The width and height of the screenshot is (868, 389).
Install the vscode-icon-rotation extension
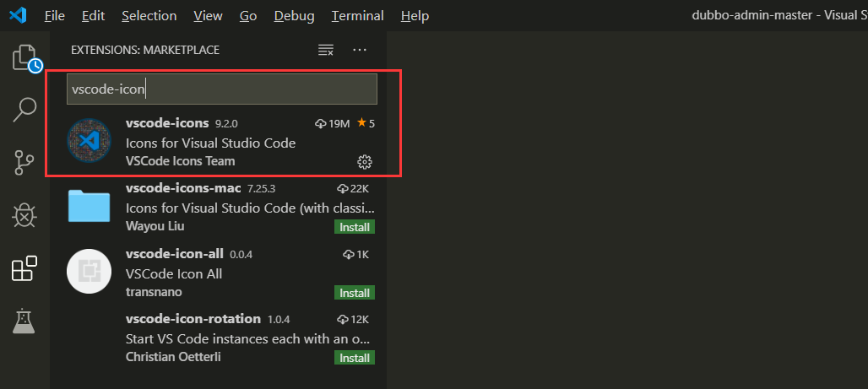click(x=355, y=358)
